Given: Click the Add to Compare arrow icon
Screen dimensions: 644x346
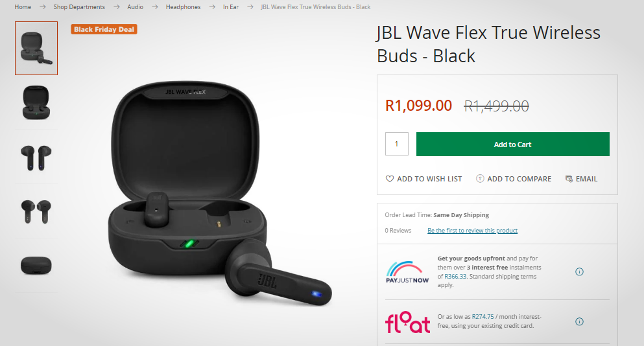Looking at the screenshot, I should (x=480, y=179).
